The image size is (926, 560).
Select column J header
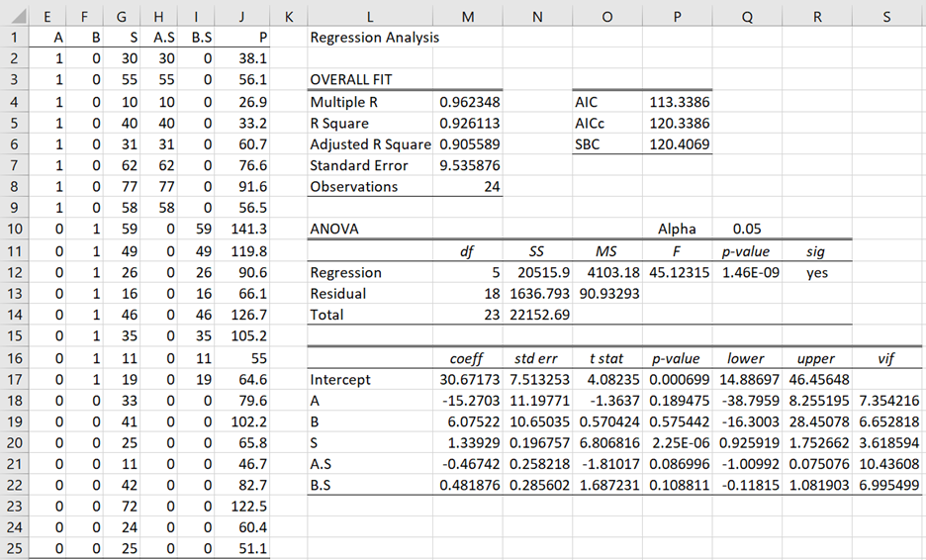tap(241, 17)
